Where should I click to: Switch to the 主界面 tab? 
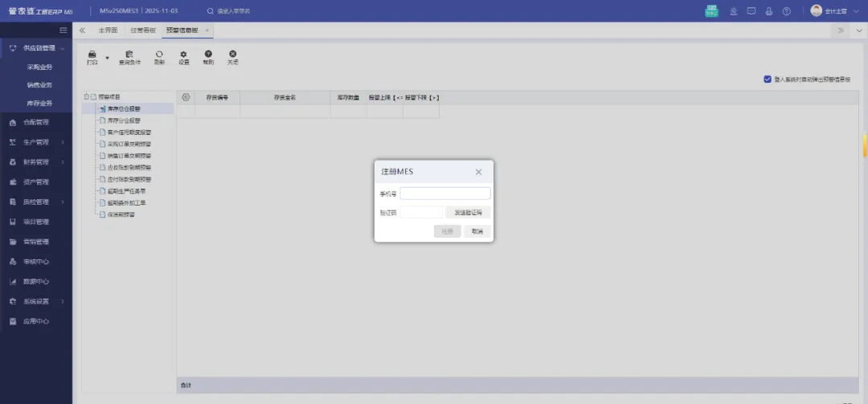pyautogui.click(x=108, y=31)
